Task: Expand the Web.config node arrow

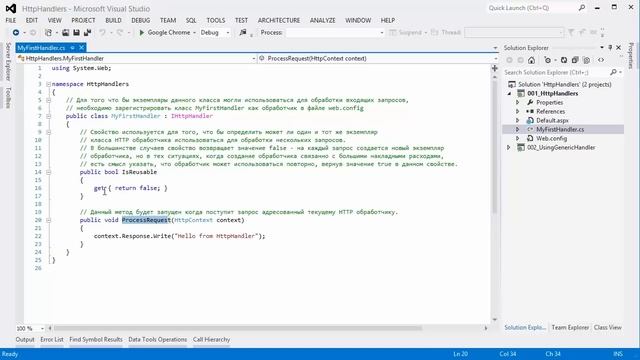Action: point(518,138)
